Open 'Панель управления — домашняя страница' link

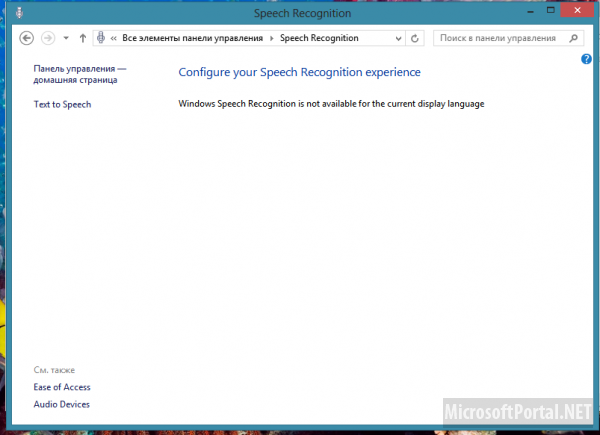tap(80, 74)
